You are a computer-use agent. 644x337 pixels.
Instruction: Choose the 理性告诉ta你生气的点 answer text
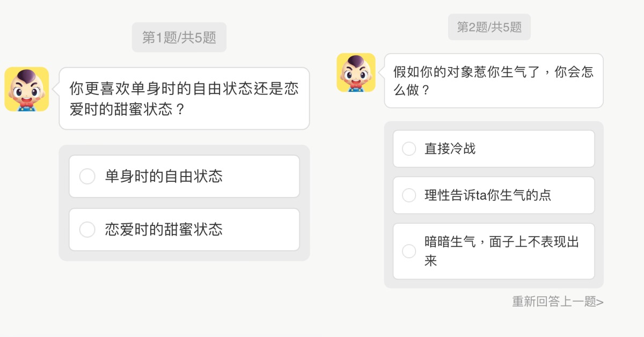click(487, 195)
